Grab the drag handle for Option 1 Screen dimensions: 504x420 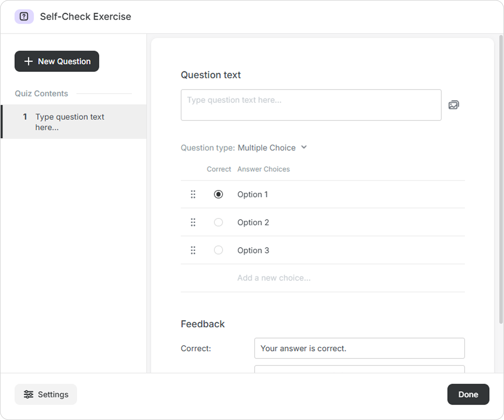tap(193, 194)
